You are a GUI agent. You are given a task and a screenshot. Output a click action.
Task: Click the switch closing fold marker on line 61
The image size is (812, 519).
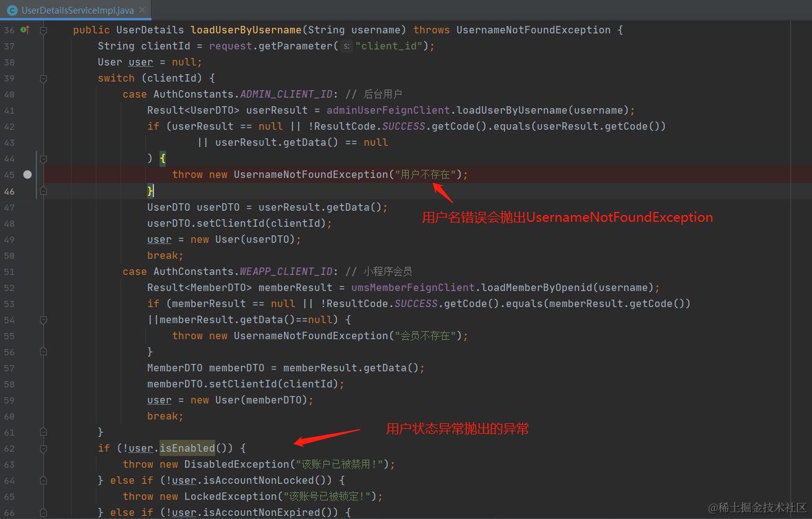pyautogui.click(x=43, y=432)
